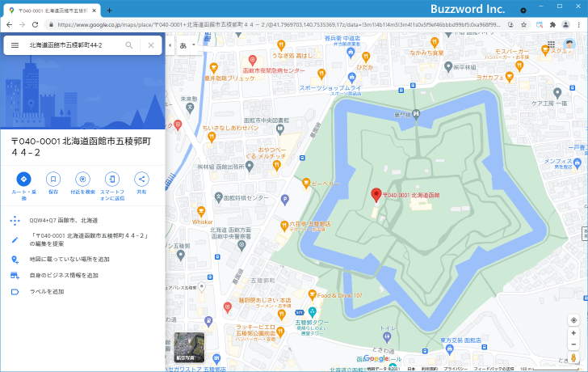Open the Google apps grid icon
Image resolution: width=588 pixels, height=372 pixels.
(x=551, y=44)
